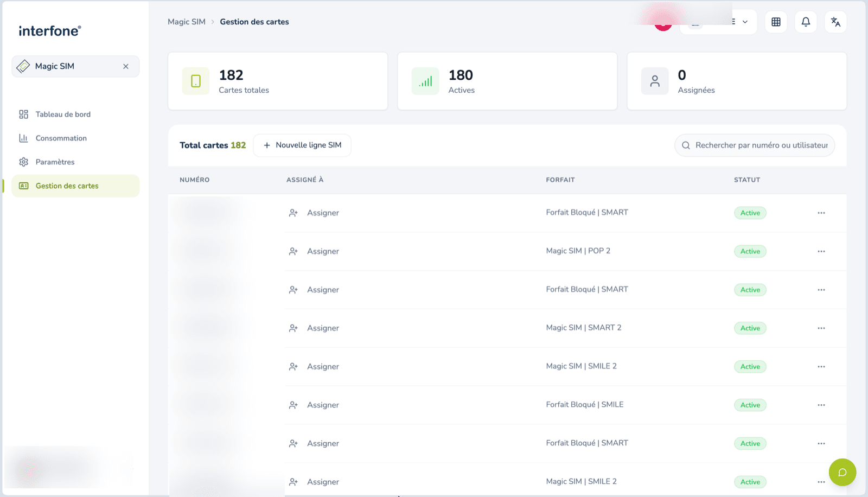Image resolution: width=868 pixels, height=497 pixels.
Task: Click the Active badge for Magic SIM | POP 2
Action: coord(750,251)
